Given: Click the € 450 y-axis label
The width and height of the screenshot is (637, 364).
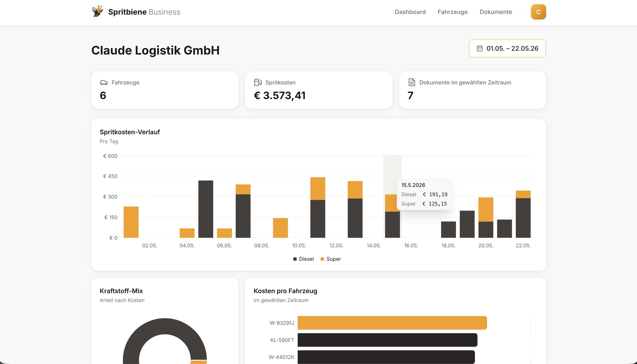Looking at the screenshot, I should [x=110, y=176].
